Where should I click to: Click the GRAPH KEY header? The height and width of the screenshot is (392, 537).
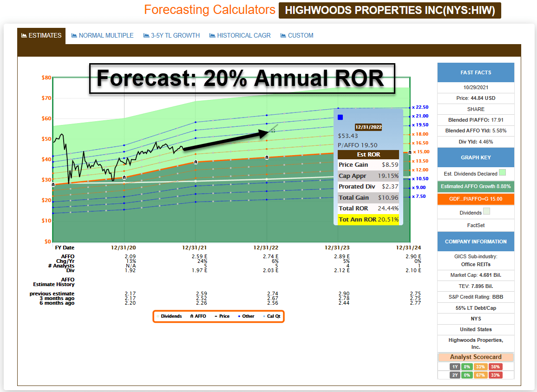[476, 157]
